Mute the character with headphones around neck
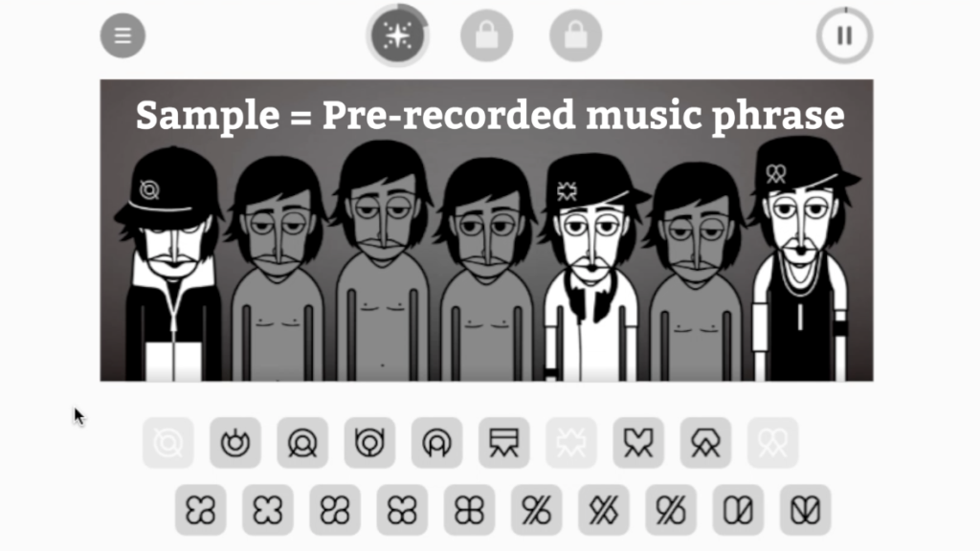The width and height of the screenshot is (980, 551). tap(591, 269)
